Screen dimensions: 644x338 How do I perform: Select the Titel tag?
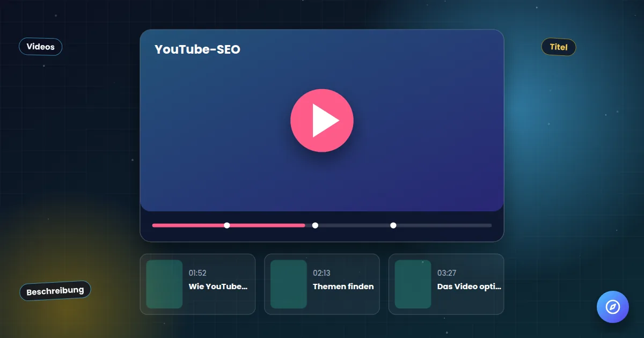559,47
